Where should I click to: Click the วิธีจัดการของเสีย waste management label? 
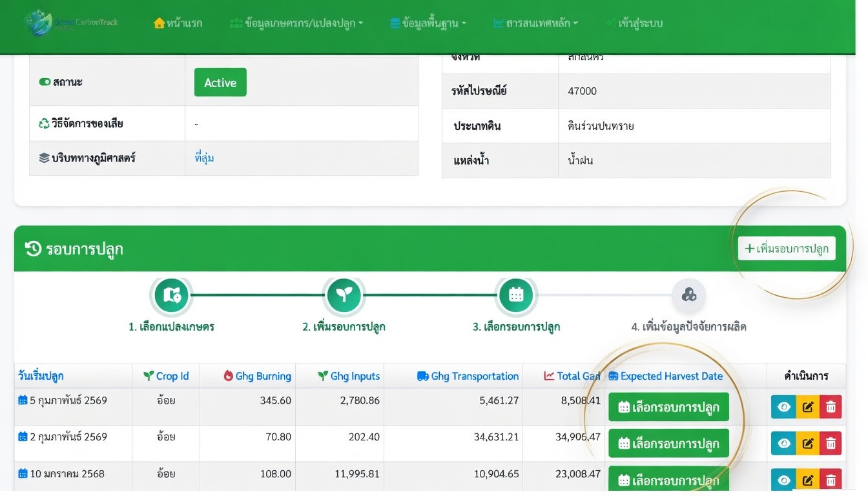[x=81, y=123]
